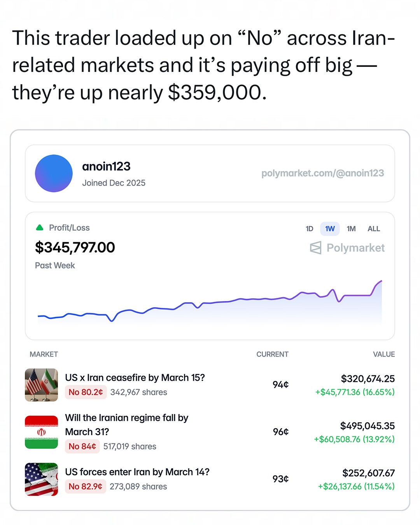
Task: Click the anoin123 username
Action: click(106, 166)
